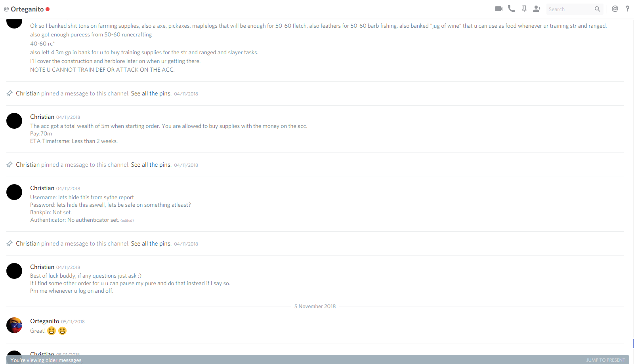Click the search input field

click(570, 9)
